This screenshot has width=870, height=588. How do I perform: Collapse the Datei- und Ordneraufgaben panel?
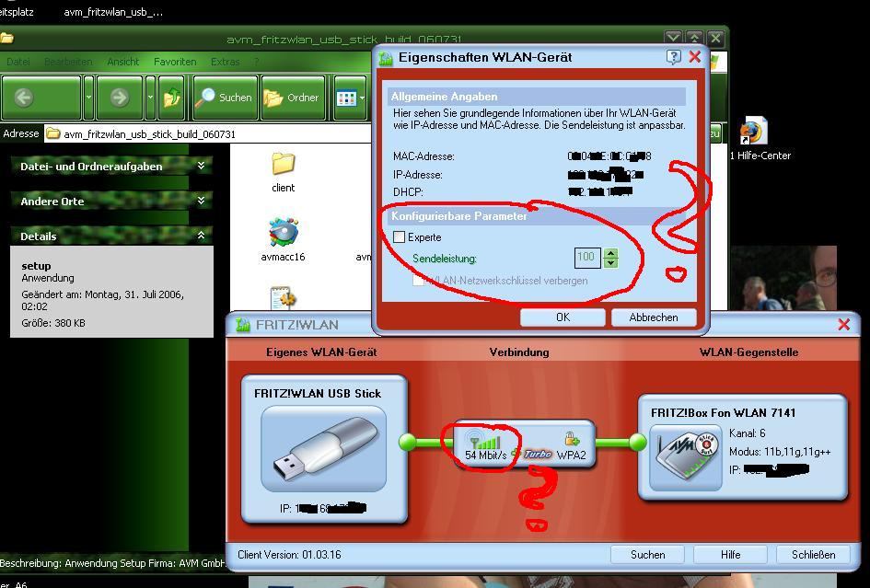coord(201,166)
